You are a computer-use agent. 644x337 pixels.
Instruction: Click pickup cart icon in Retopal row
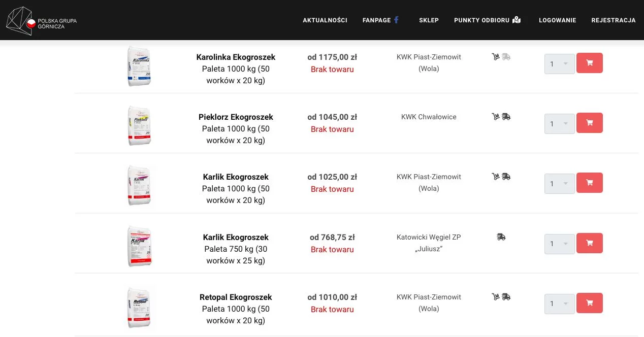496,297
